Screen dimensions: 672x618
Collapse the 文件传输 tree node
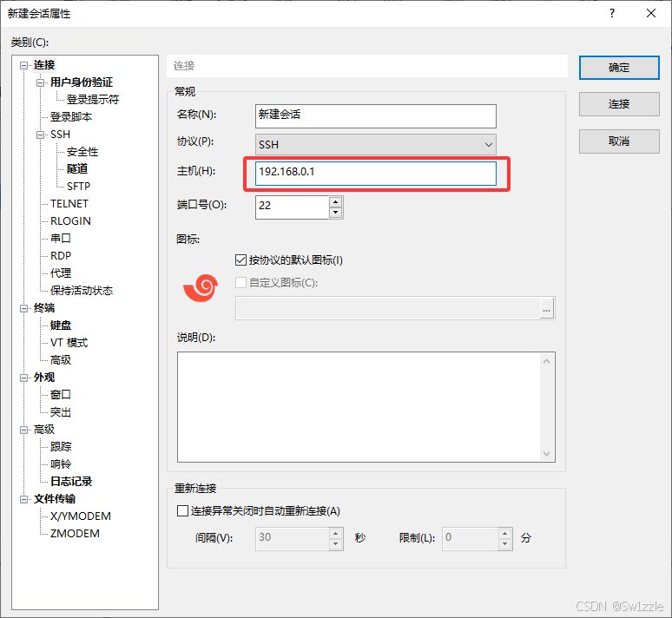point(23,500)
